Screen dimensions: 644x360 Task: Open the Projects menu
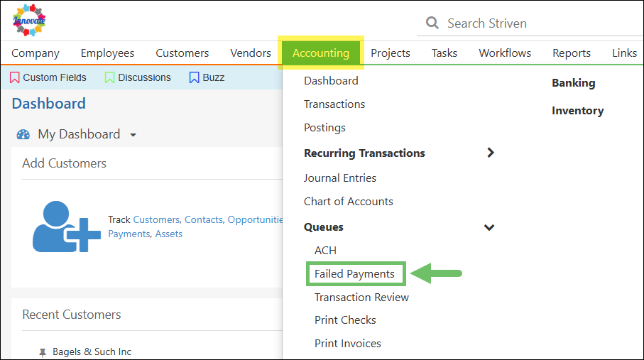click(x=391, y=53)
